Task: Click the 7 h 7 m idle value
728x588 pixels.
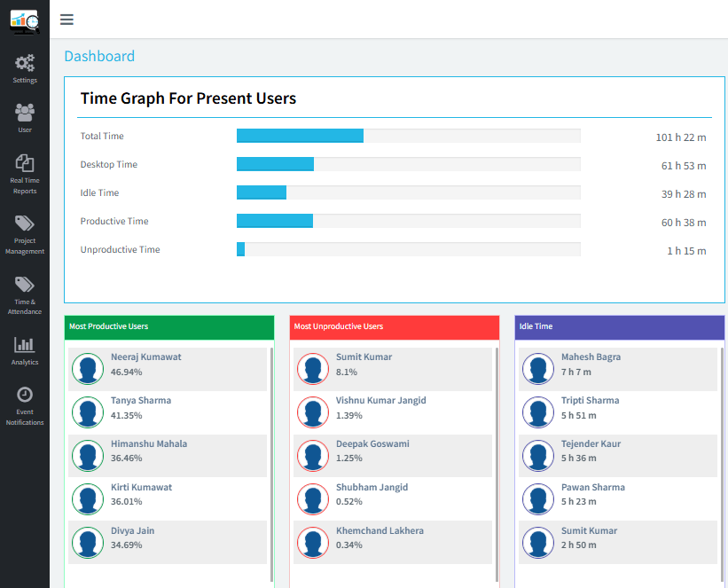Action: tap(575, 372)
